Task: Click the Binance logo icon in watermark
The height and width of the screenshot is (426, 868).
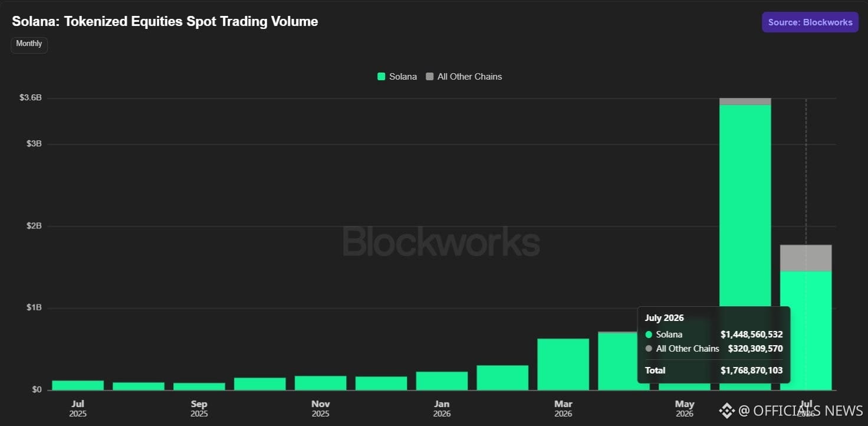Action: [727, 411]
